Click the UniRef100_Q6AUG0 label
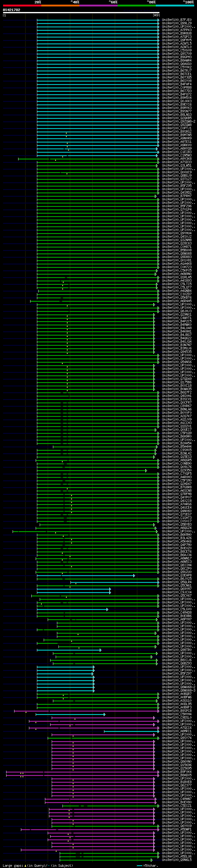This screenshot has width=197, height=868. 177,64
